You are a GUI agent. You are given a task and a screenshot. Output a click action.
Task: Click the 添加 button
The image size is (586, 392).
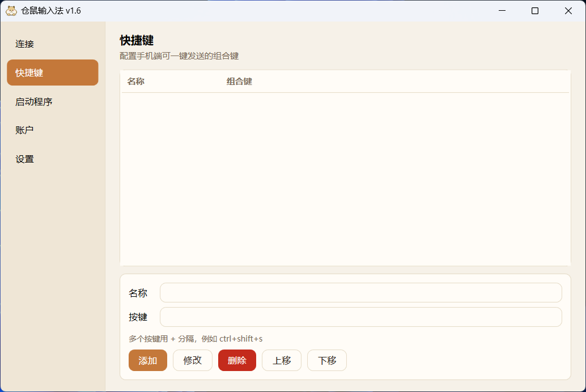pyautogui.click(x=147, y=360)
